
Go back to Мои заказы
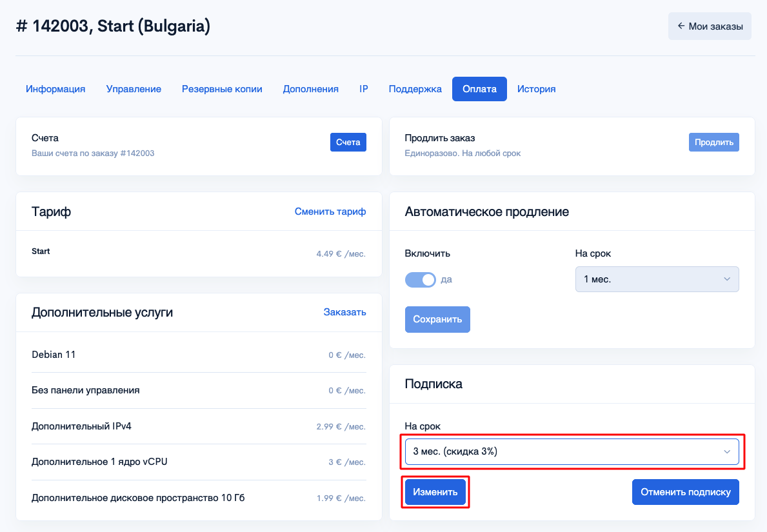click(x=710, y=26)
